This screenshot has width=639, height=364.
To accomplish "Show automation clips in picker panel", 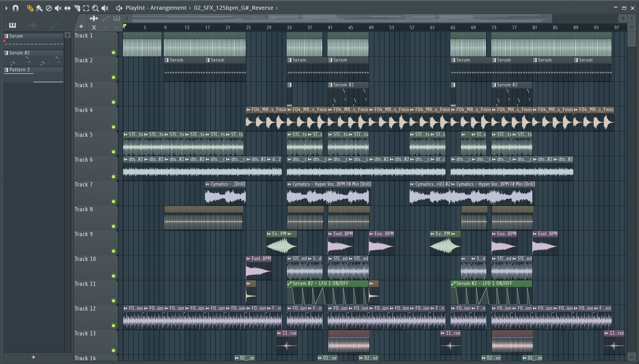I will pos(54,25).
